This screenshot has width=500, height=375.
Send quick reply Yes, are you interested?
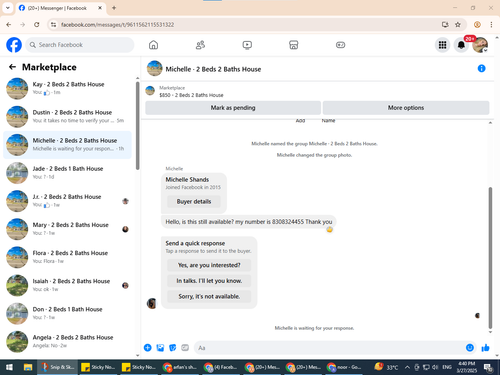[x=209, y=265]
